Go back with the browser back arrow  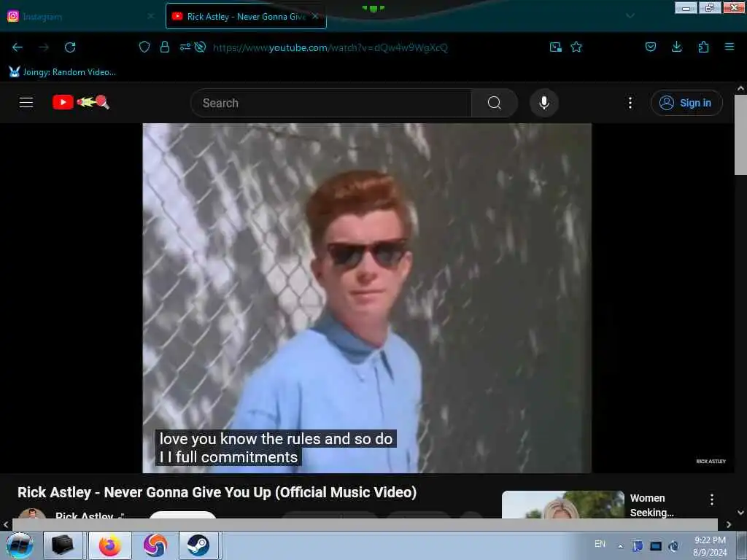coord(18,47)
